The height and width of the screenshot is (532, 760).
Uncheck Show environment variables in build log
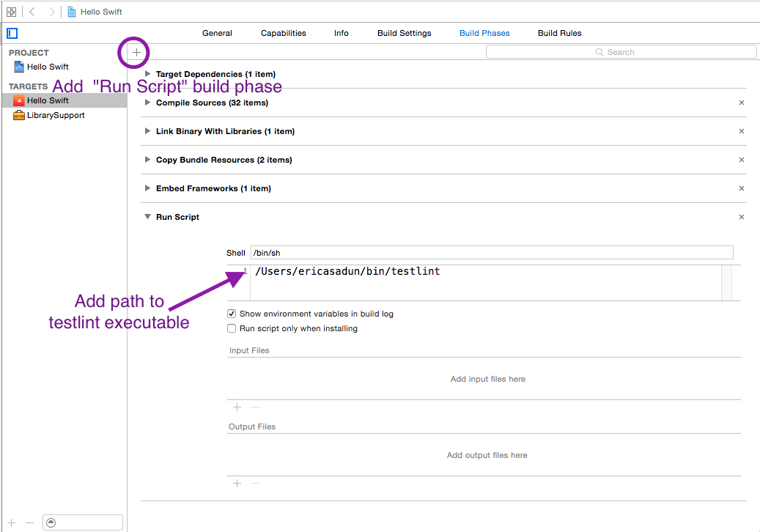coord(232,314)
